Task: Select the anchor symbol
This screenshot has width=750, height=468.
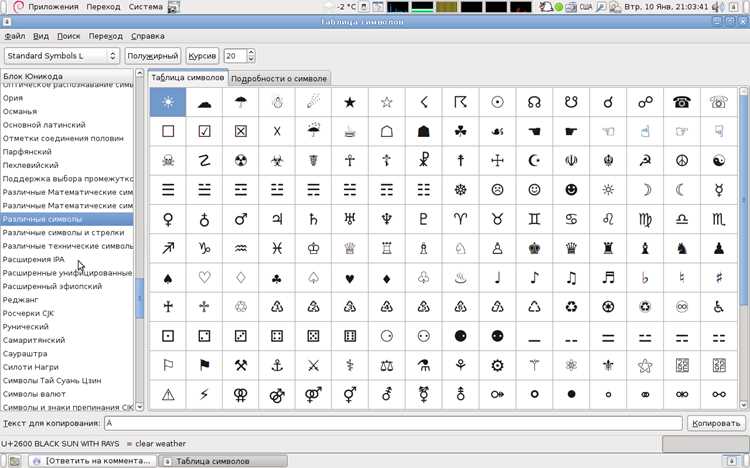Action: pyautogui.click(x=277, y=366)
